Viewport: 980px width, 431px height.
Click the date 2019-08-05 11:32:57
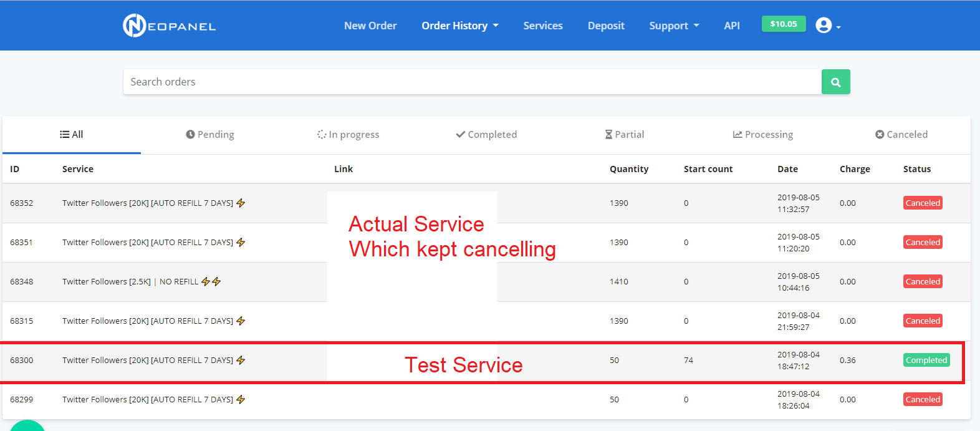pyautogui.click(x=799, y=203)
